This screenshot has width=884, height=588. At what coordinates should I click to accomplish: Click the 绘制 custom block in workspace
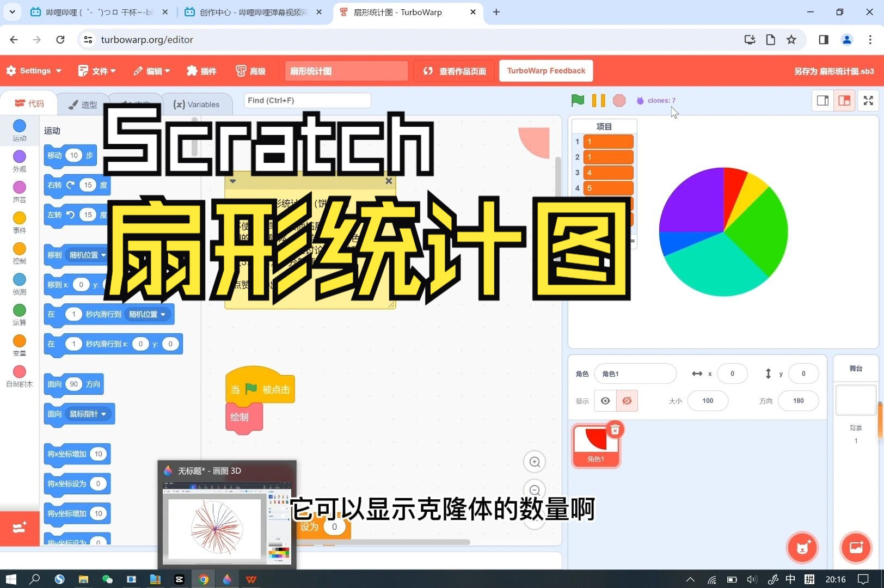click(244, 417)
